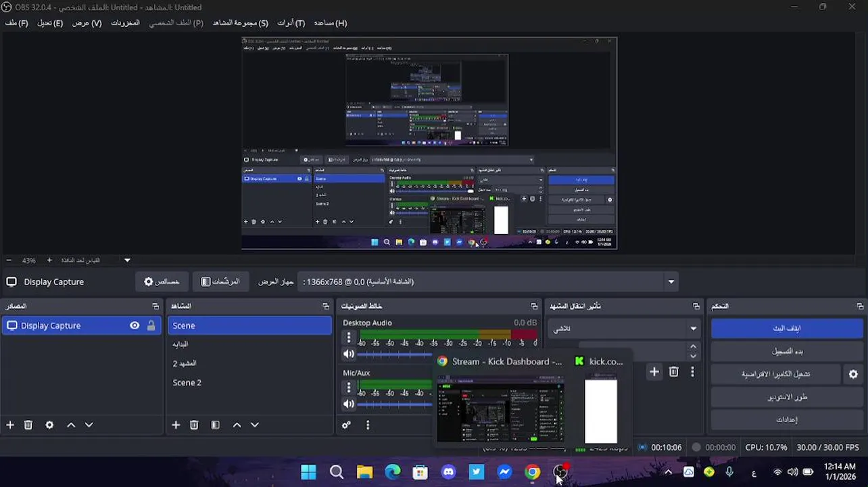The height and width of the screenshot is (487, 868).
Task: Adjust the Desktop Audio volume slider
Action: (394, 354)
